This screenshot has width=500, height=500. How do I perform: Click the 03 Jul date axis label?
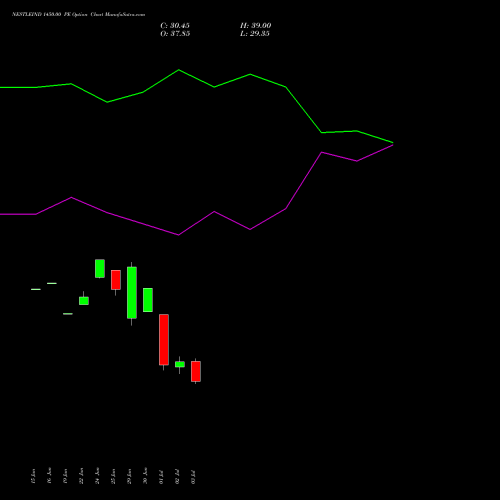pyautogui.click(x=193, y=477)
